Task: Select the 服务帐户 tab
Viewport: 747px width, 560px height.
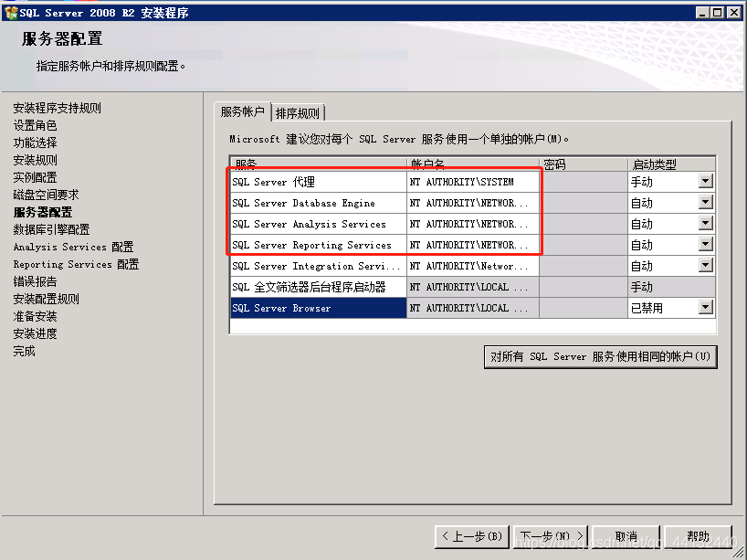Action: pos(243,111)
